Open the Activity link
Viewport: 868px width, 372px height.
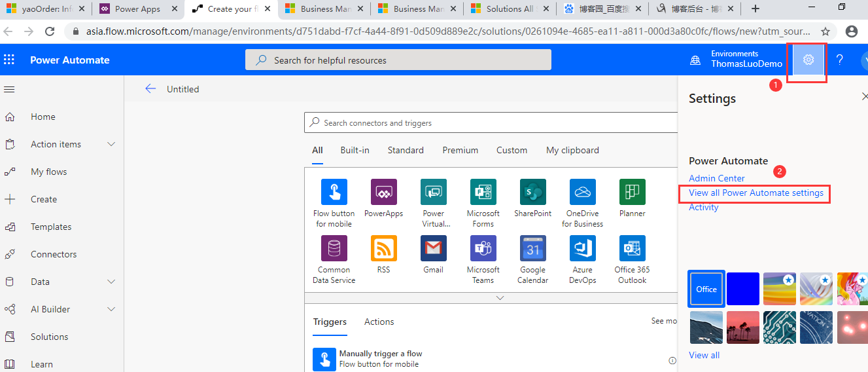point(703,207)
